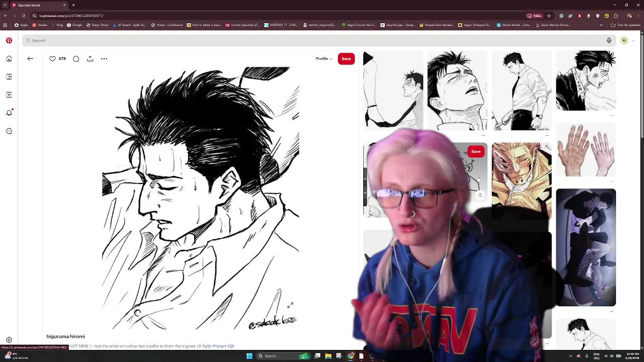644x362 pixels.
Task: Go back with the browser's back arrow
Action: pos(5,16)
